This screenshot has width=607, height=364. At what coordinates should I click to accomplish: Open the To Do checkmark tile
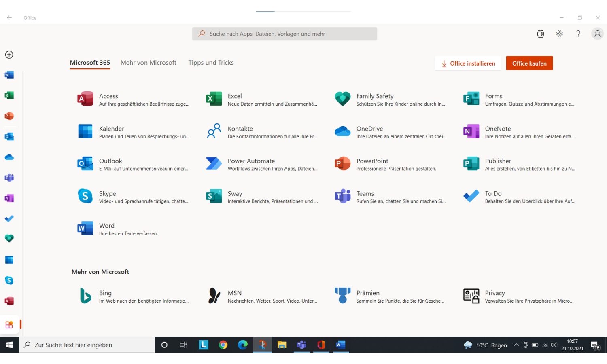519,197
